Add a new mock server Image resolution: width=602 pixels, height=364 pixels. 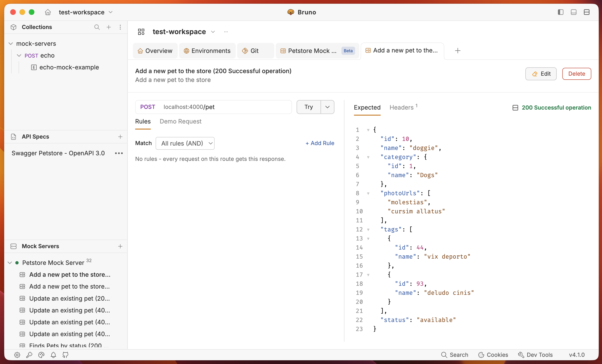[120, 246]
